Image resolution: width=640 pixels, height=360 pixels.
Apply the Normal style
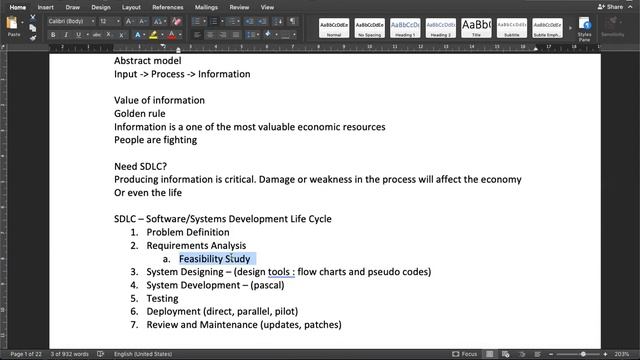coord(334,28)
